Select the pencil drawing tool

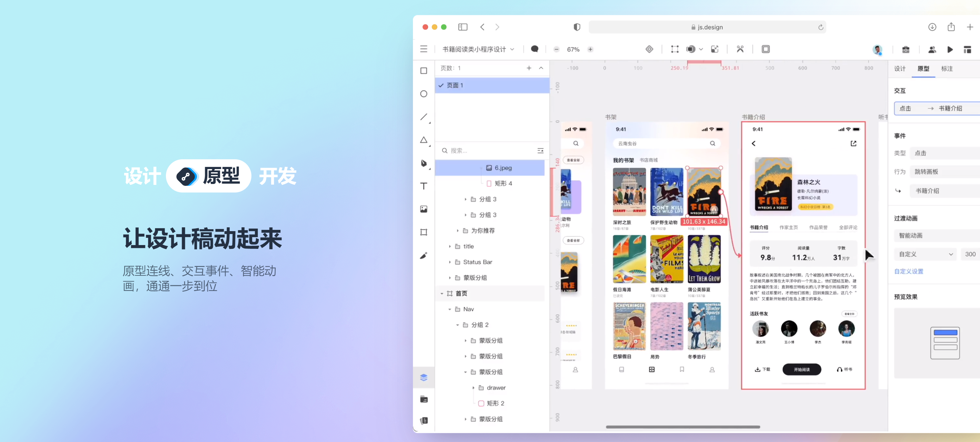(x=423, y=255)
